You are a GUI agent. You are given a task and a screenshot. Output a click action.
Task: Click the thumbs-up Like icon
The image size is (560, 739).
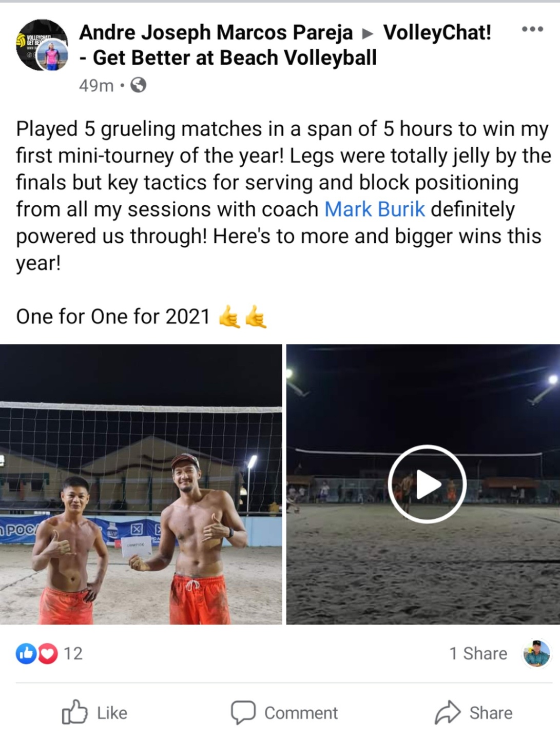click(75, 712)
